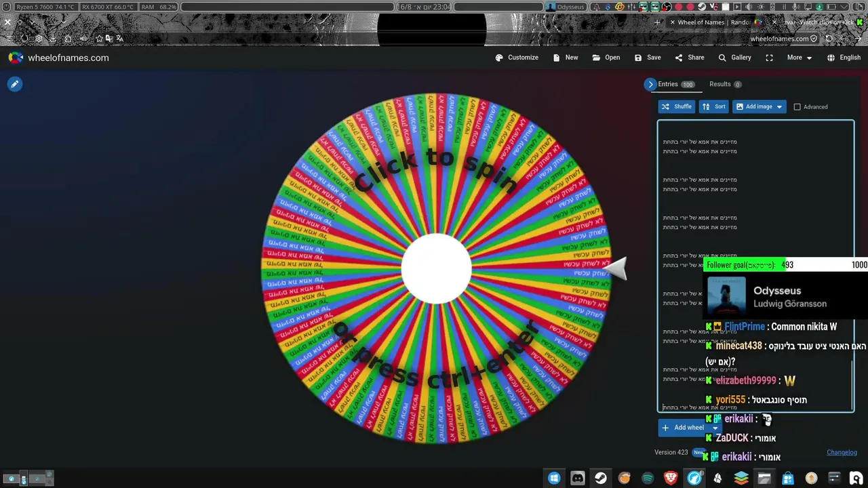Screen dimensions: 868x488
Task: Open a saved wheel with Open
Action: pyautogui.click(x=606, y=58)
